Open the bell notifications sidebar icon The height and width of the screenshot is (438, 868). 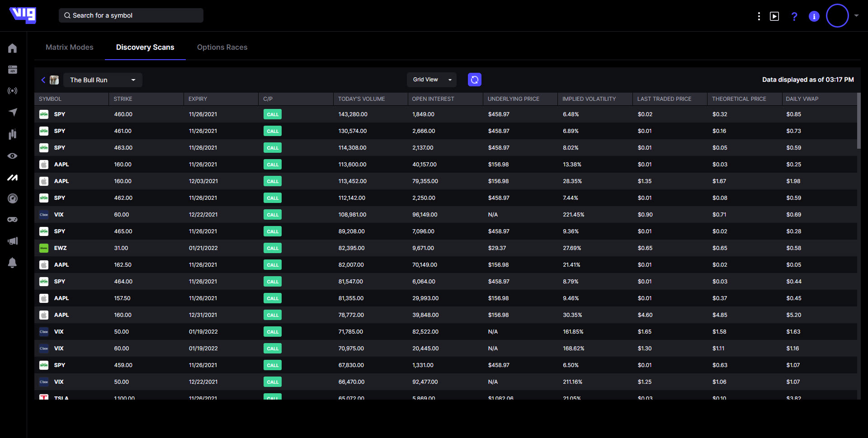click(13, 263)
